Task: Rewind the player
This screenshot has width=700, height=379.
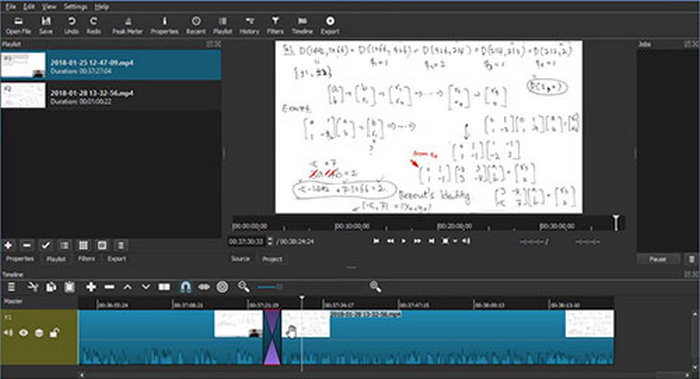Action: tap(390, 241)
